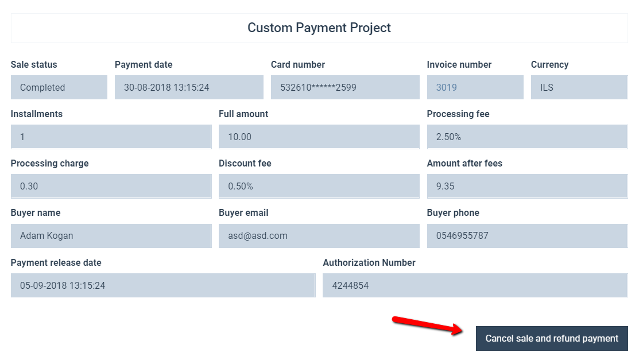Image resolution: width=639 pixels, height=364 pixels.
Task: Select the Buyer phone number field
Action: [528, 236]
